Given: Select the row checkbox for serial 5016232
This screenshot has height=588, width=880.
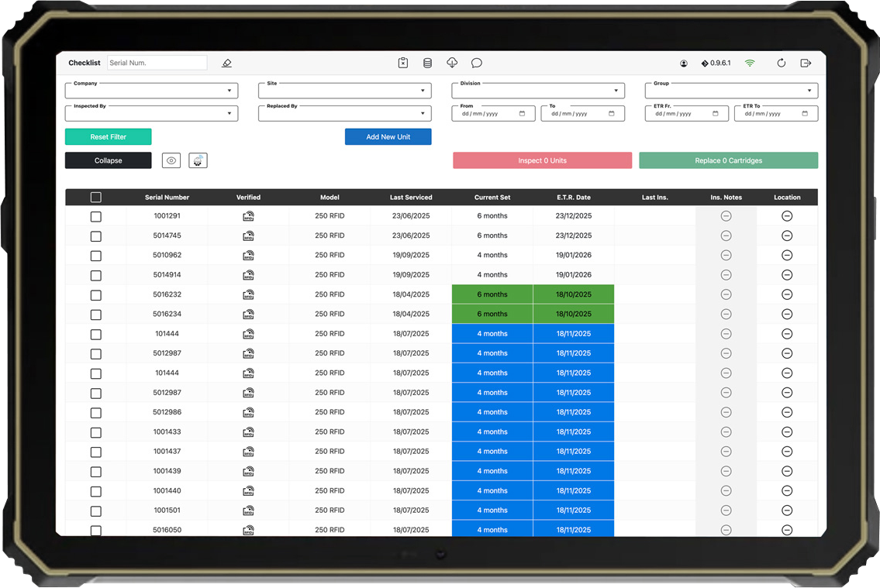Looking at the screenshot, I should click(x=96, y=295).
